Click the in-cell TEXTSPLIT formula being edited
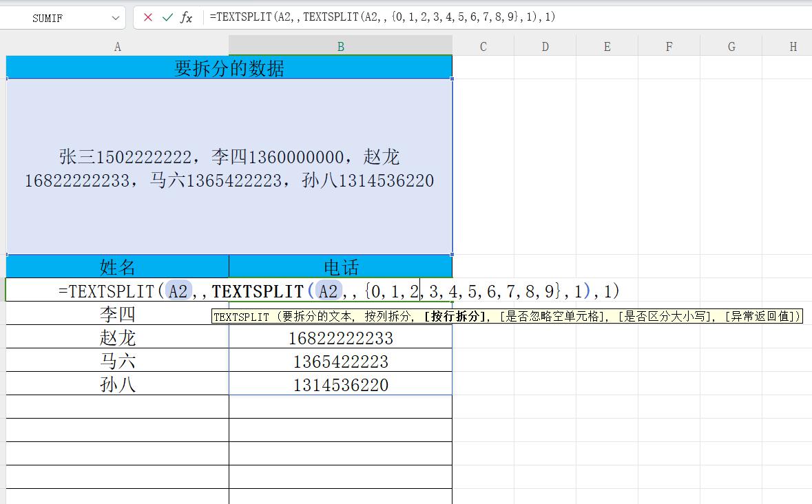 pos(339,291)
